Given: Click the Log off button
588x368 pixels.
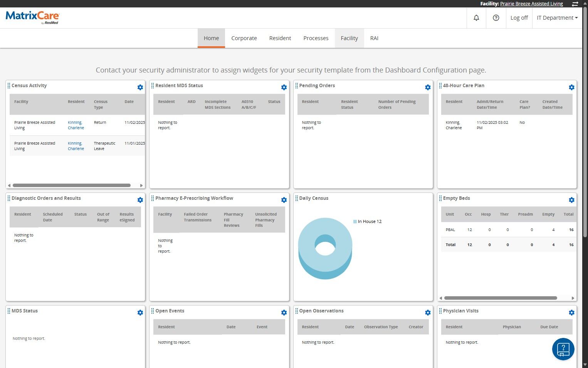Looking at the screenshot, I should tap(519, 18).
